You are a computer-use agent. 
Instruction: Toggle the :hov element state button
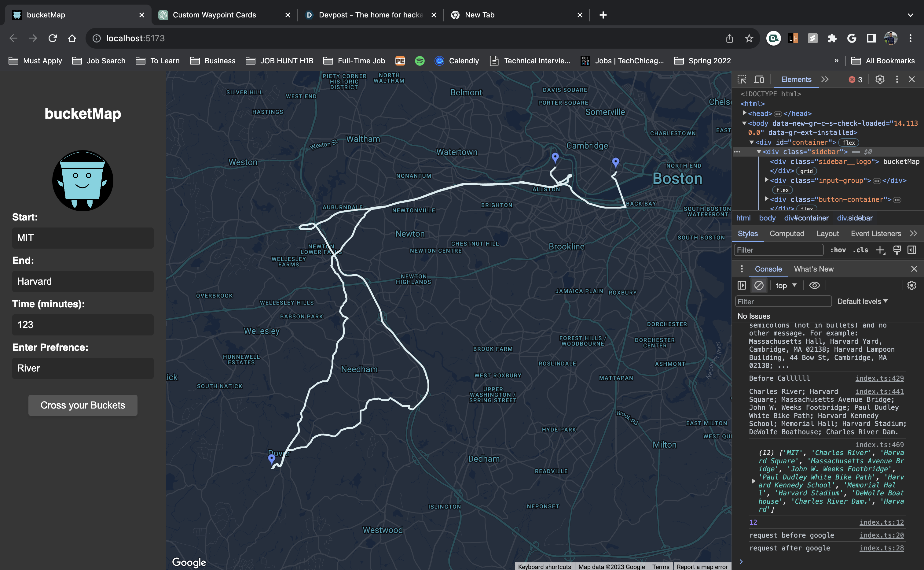(838, 250)
